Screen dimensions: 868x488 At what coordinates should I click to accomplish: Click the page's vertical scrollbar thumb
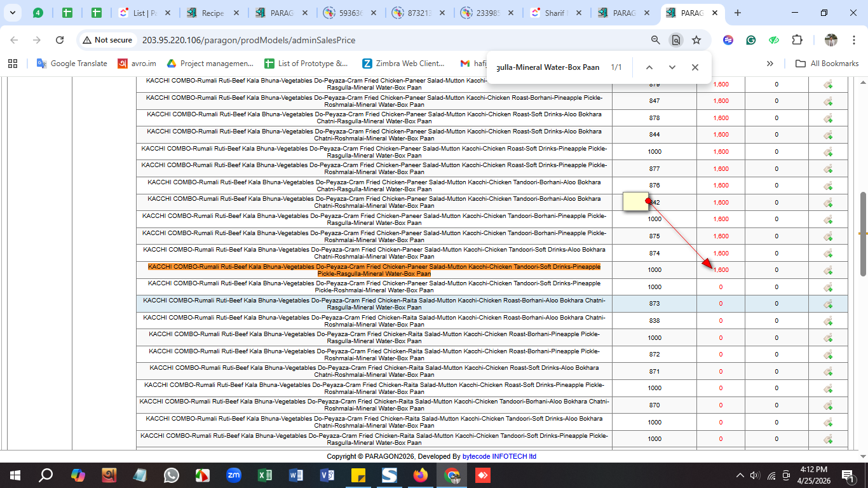click(863, 234)
